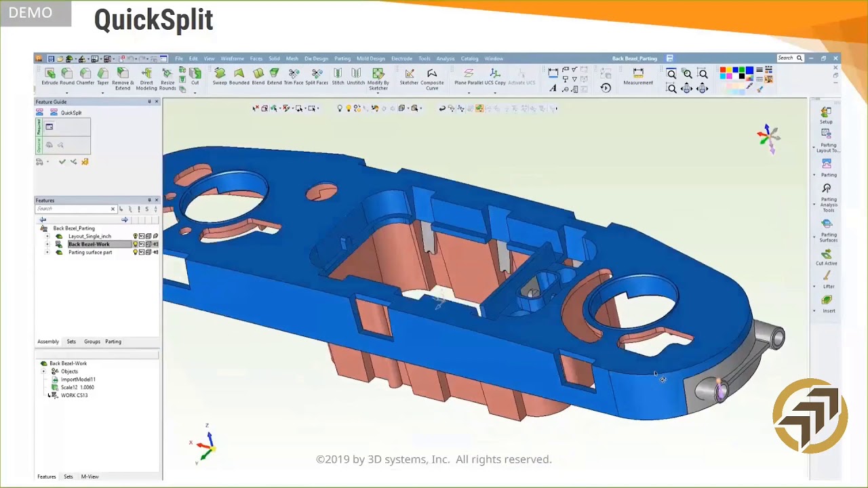Image resolution: width=868 pixels, height=488 pixels.
Task: Open the Direct Modeling tool
Action: (146, 79)
